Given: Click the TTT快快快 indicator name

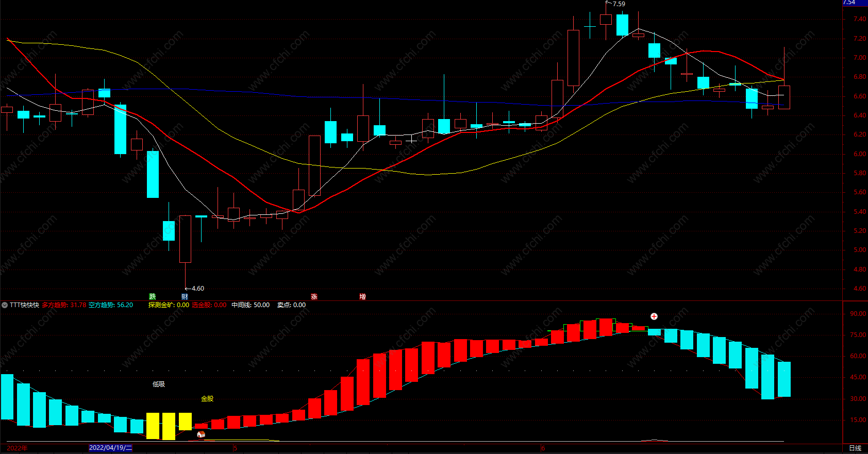Looking at the screenshot, I should [x=24, y=305].
